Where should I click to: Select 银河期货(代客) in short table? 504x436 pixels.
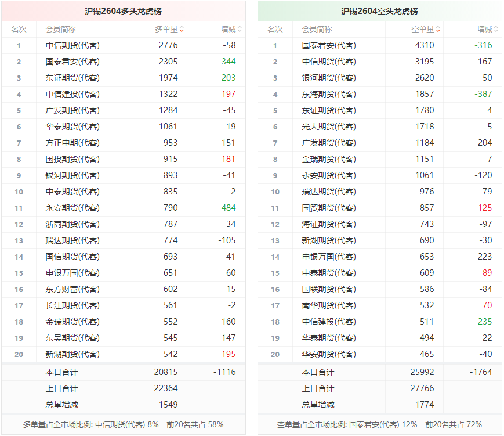tap(329, 78)
